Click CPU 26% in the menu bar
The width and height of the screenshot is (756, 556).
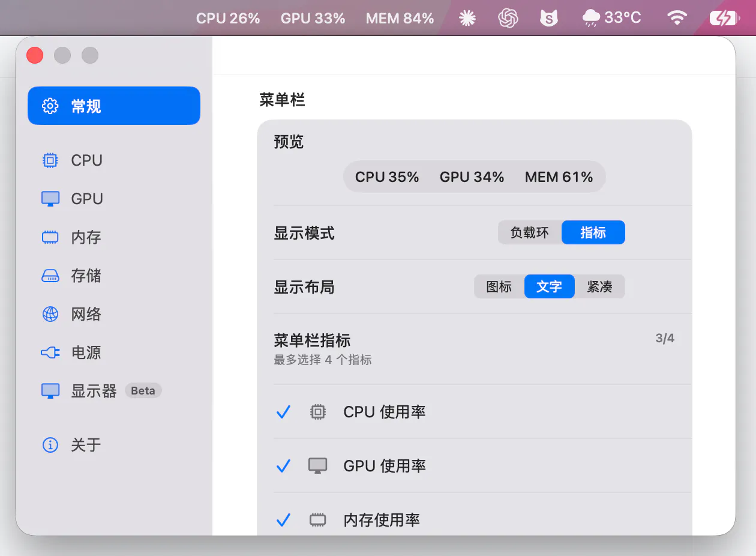(228, 19)
